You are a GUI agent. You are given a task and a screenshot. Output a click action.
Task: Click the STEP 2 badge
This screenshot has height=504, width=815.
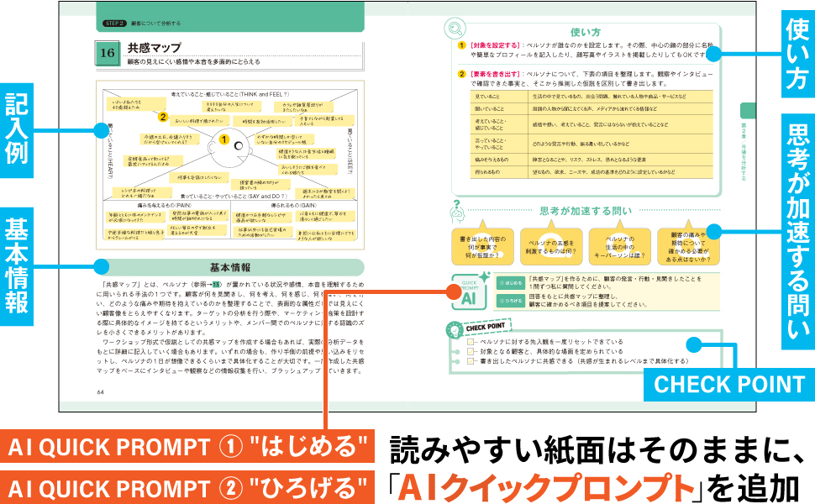click(x=114, y=24)
